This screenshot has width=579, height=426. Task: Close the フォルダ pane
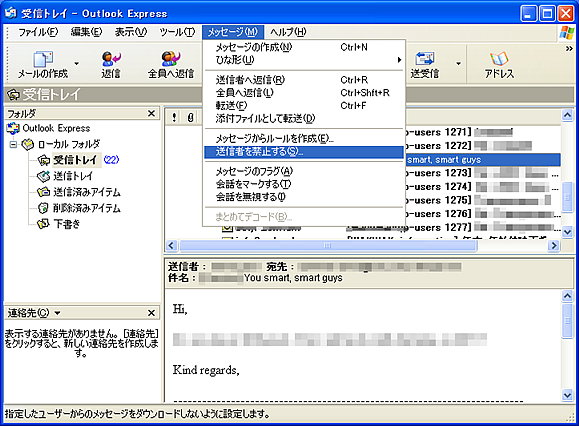tap(151, 113)
